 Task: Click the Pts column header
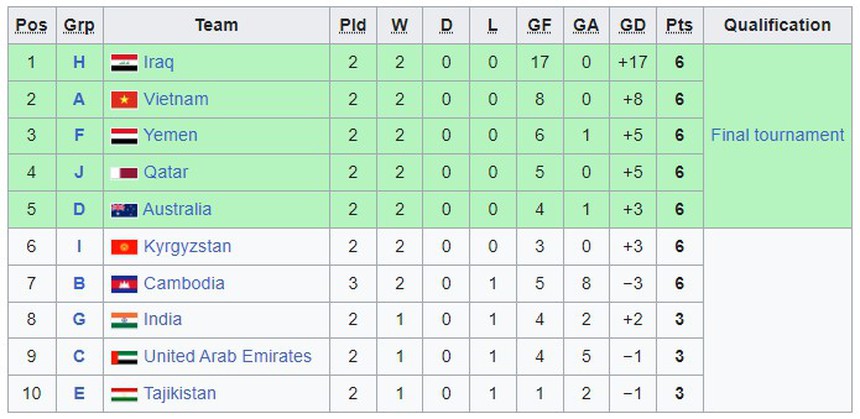point(679,25)
